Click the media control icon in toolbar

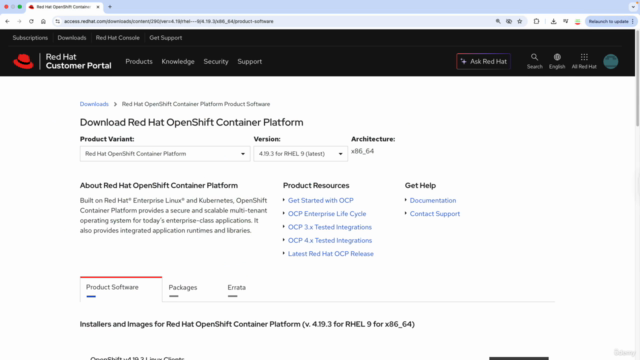566,21
